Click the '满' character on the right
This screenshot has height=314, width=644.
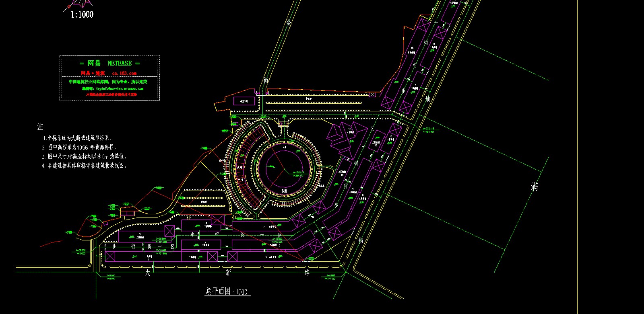[x=535, y=187]
